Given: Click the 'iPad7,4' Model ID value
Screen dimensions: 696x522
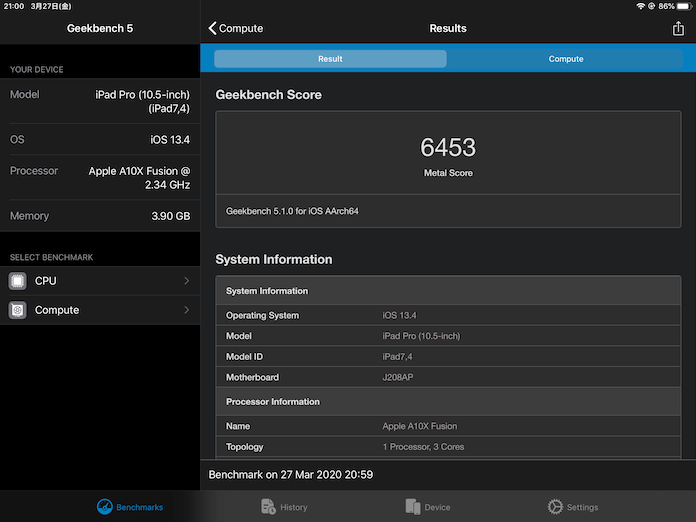Looking at the screenshot, I should 397,357.
